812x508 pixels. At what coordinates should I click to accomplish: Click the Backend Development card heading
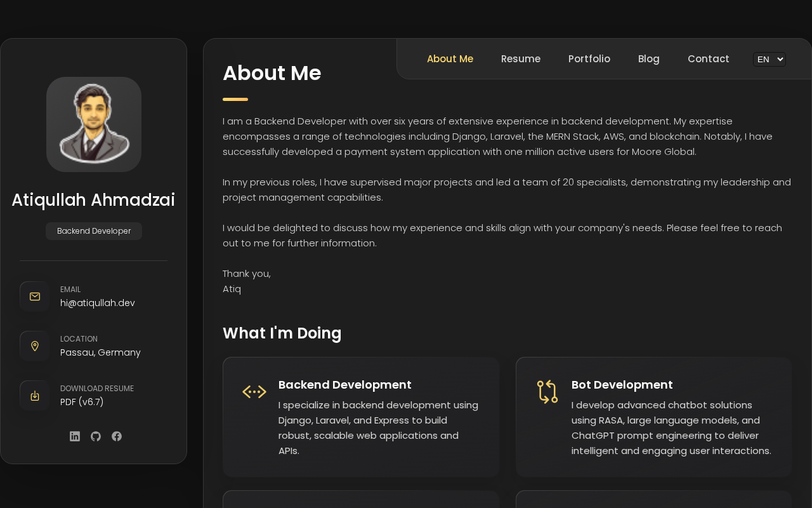345,385
